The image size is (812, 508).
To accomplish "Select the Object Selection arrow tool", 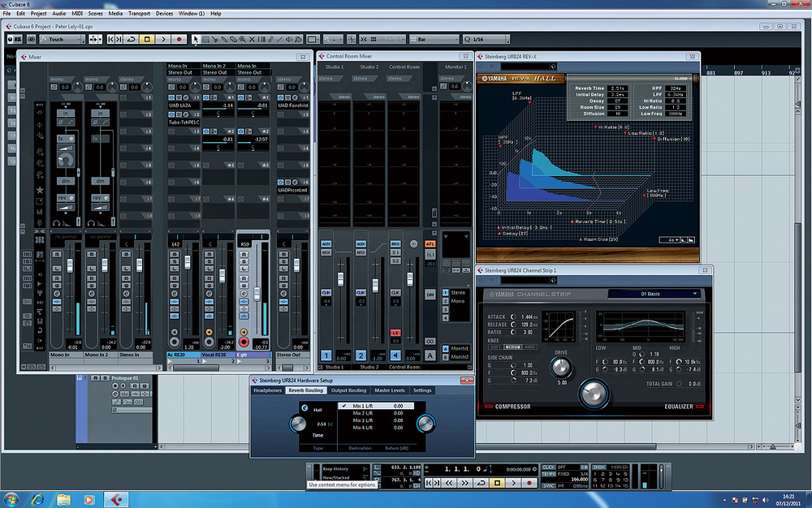I will [x=197, y=39].
